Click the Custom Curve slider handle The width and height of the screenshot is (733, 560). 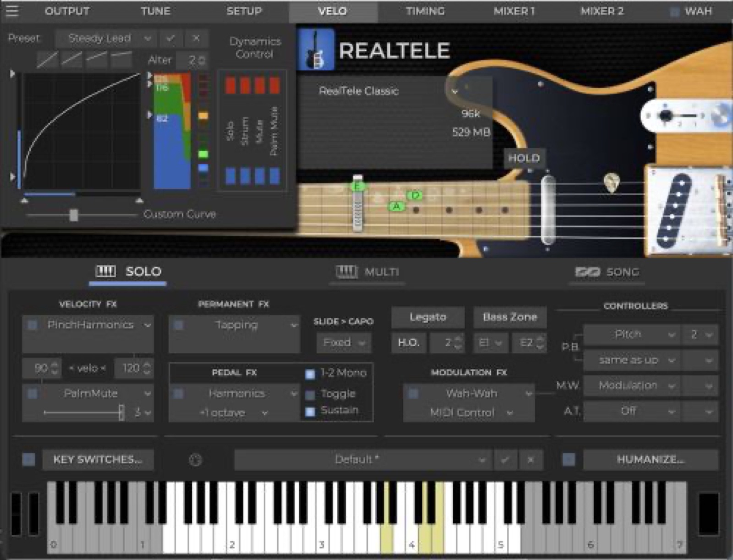[x=74, y=214]
